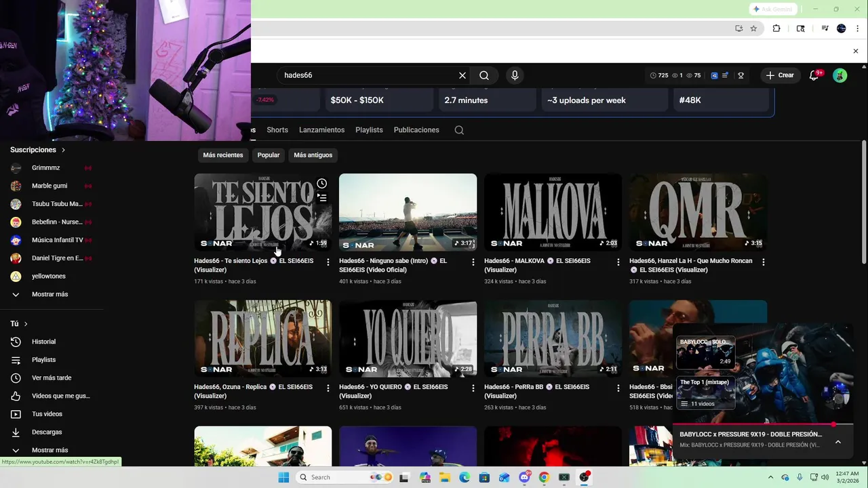
Task: Switch to the Publicaciones tab
Action: [x=416, y=130]
